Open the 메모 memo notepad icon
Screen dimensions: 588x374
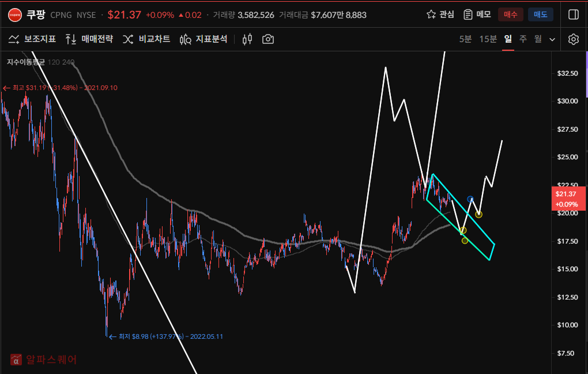[468, 14]
